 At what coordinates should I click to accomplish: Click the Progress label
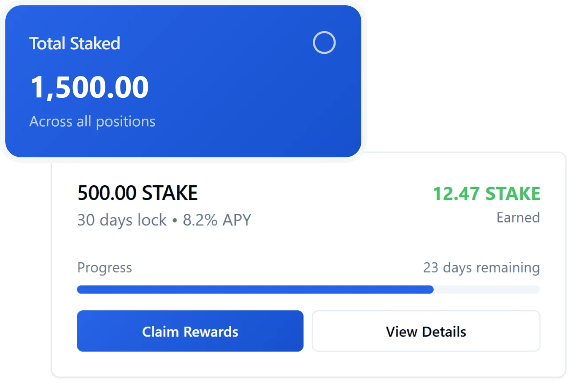(104, 268)
